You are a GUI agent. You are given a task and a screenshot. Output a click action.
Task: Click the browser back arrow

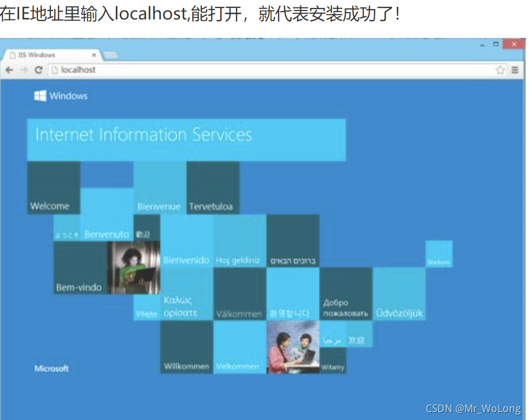click(x=9, y=70)
